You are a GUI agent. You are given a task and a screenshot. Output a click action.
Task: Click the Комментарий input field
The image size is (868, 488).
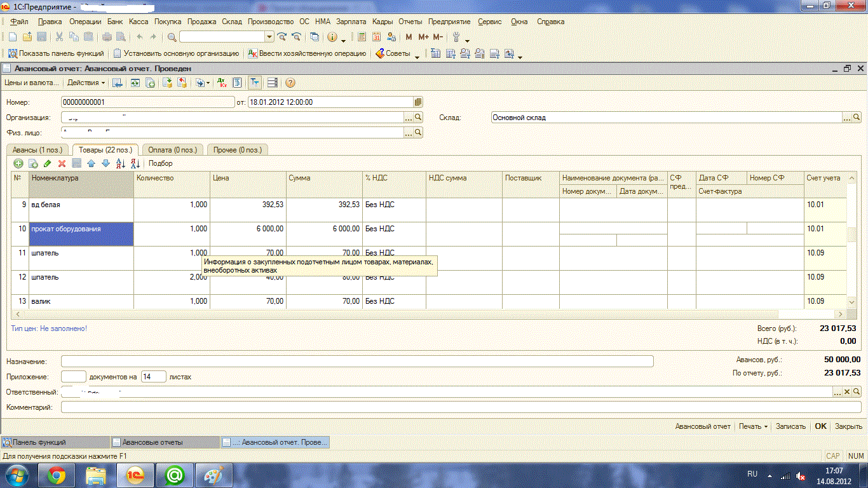pos(461,407)
